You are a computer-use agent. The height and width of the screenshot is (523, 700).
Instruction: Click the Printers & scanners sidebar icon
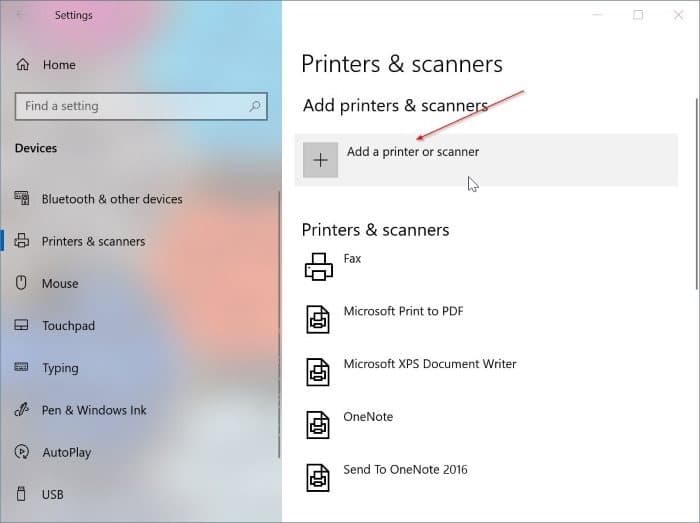point(21,241)
